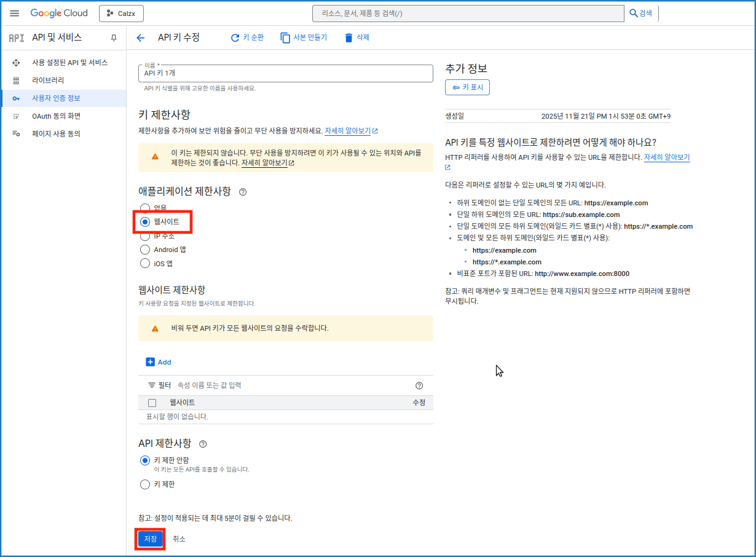Select the IP 주소 radio button
The height and width of the screenshot is (557, 756).
[145, 236]
